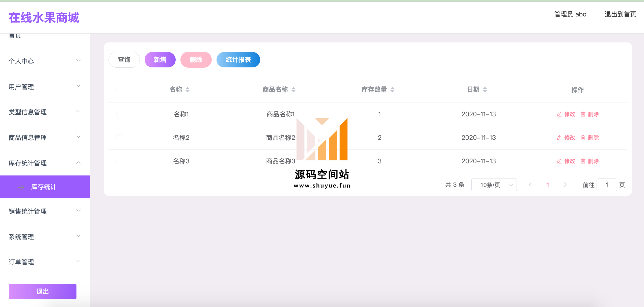Go to next page arrow in pagination
Viewport: 644px width, 307px height.
click(x=565, y=185)
